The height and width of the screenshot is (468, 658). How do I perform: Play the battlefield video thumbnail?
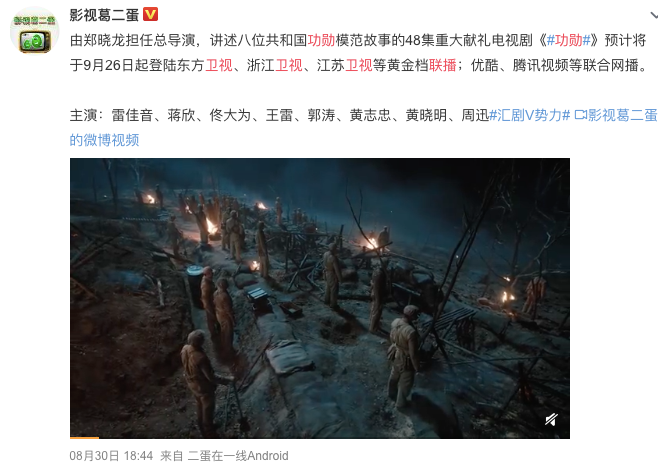[x=320, y=298]
